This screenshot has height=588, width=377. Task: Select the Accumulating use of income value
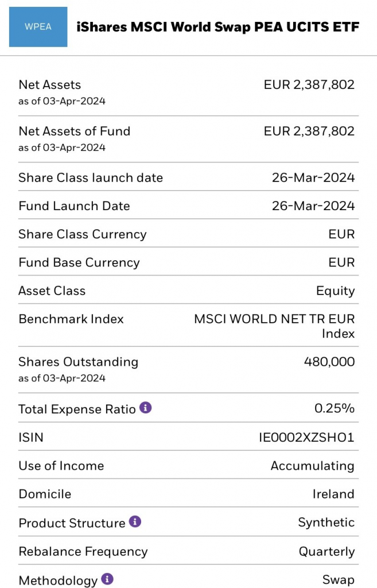[312, 466]
